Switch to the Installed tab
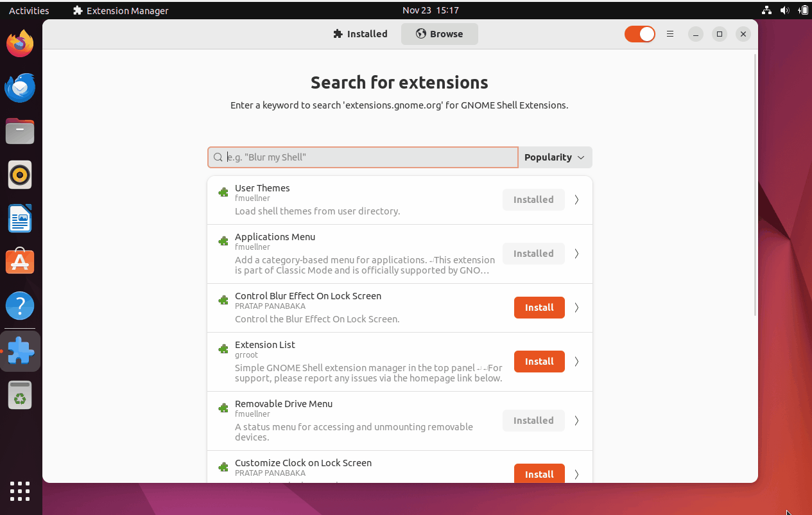The height and width of the screenshot is (515, 812). [x=360, y=33]
